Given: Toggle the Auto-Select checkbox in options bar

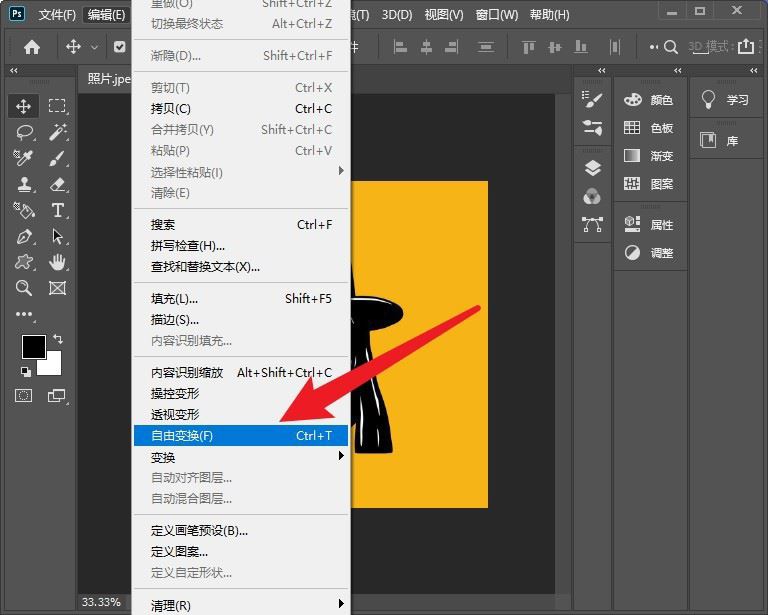Looking at the screenshot, I should (x=119, y=47).
